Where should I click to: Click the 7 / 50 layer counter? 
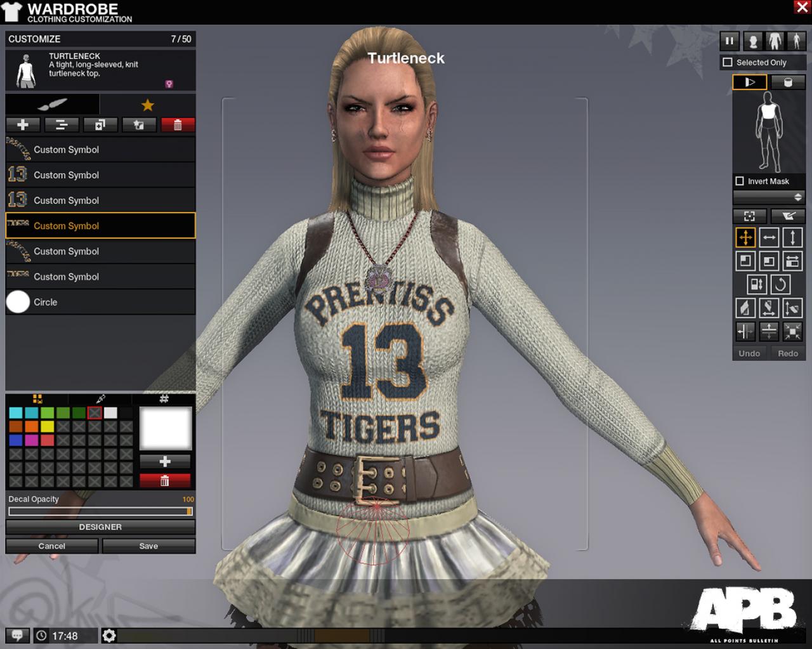coord(181,39)
